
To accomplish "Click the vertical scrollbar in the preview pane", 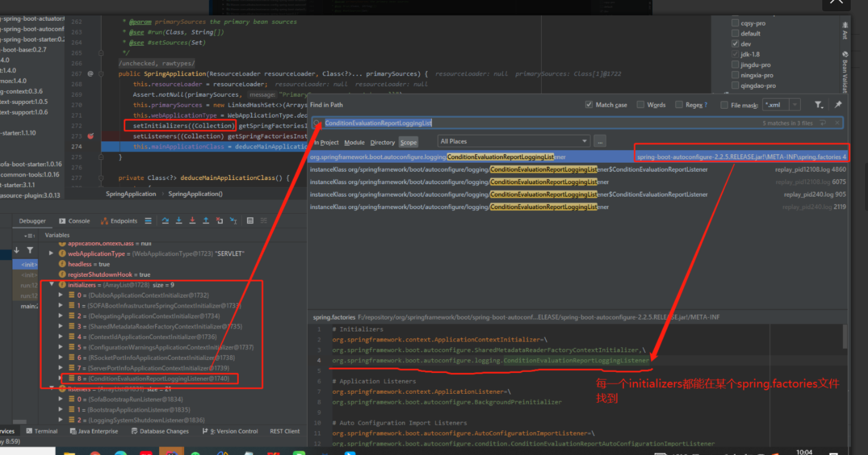I will pos(845,336).
